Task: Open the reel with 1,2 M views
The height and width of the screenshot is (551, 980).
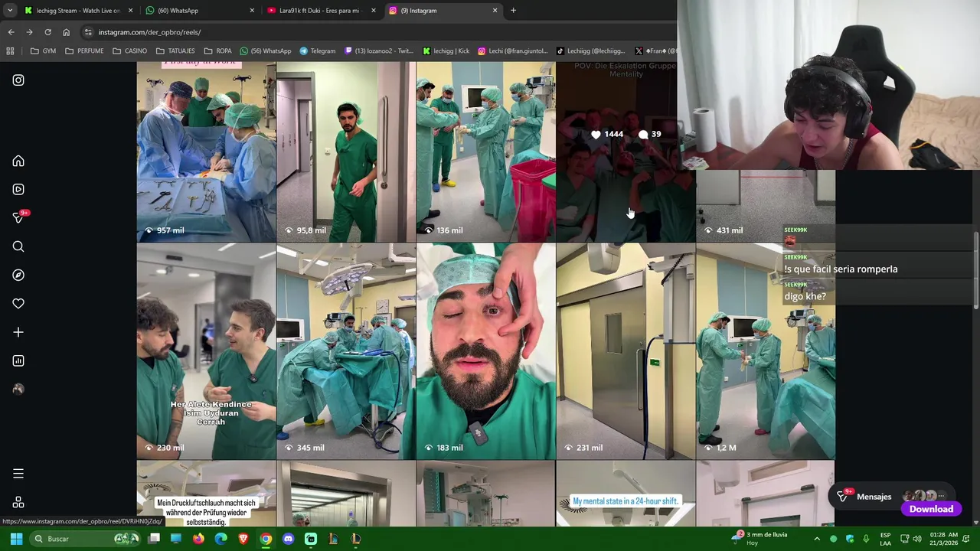Action: (766, 351)
